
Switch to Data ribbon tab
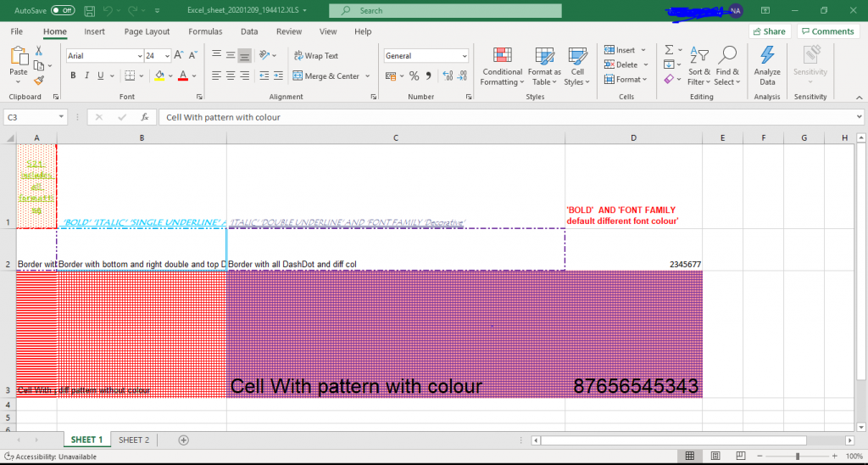[x=249, y=31]
